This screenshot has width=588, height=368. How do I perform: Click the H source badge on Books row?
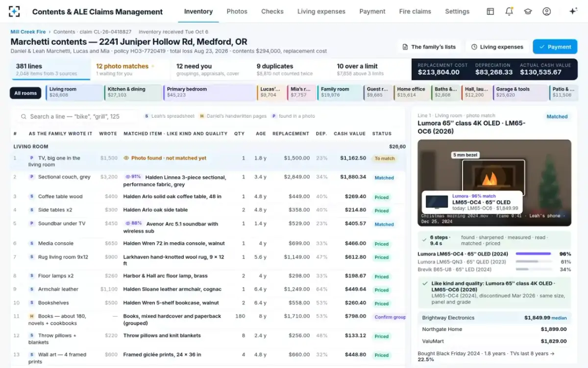pyautogui.click(x=31, y=316)
